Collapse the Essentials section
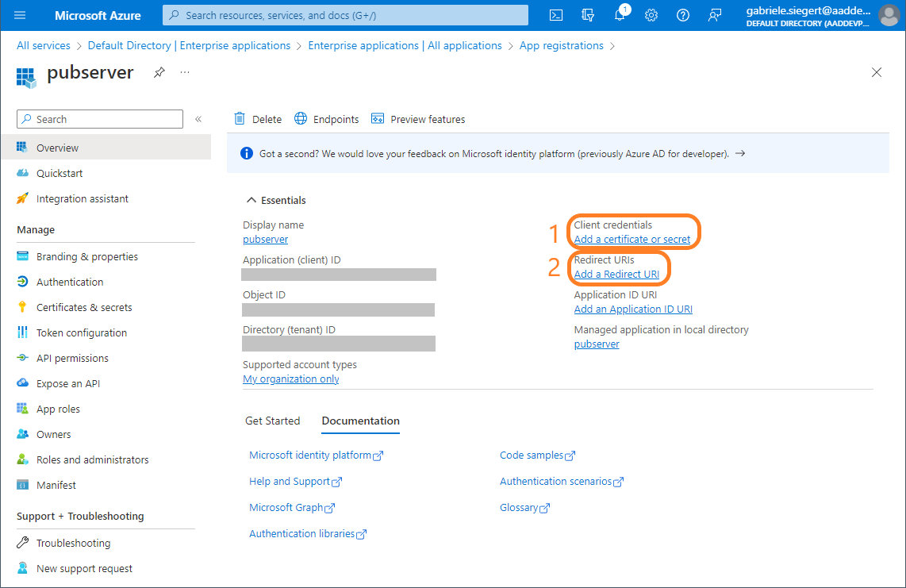 (x=251, y=200)
